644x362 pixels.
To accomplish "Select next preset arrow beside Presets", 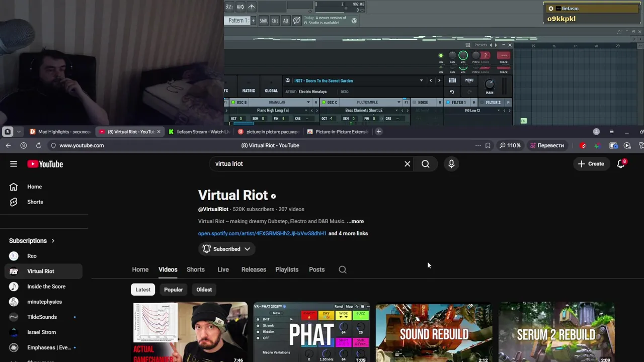I will [x=496, y=45].
